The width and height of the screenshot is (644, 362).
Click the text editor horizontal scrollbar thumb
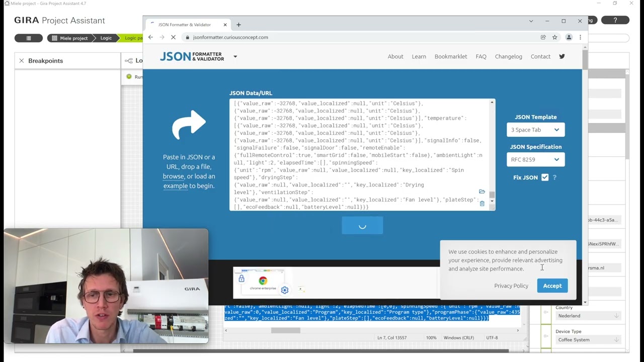click(x=286, y=330)
